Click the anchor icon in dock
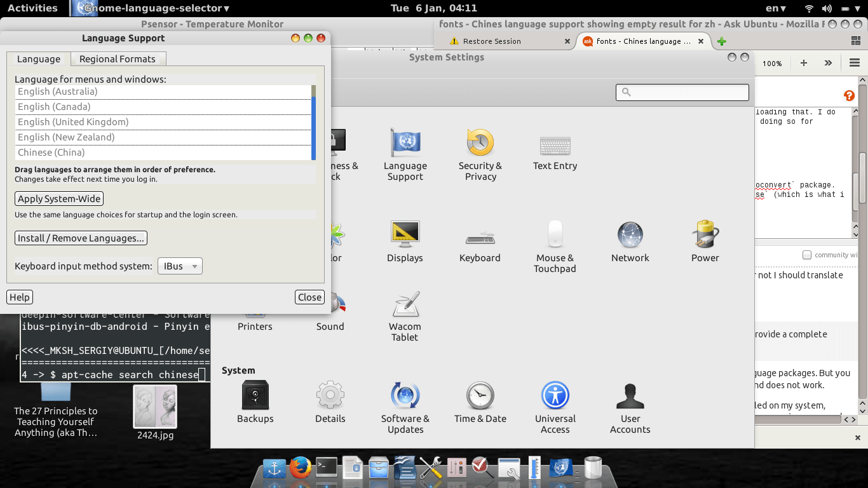This screenshot has width=868, height=488. 275,468
